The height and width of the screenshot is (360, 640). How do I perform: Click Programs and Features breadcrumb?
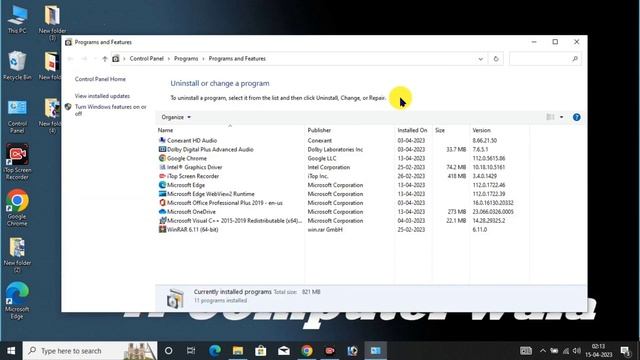237,59
